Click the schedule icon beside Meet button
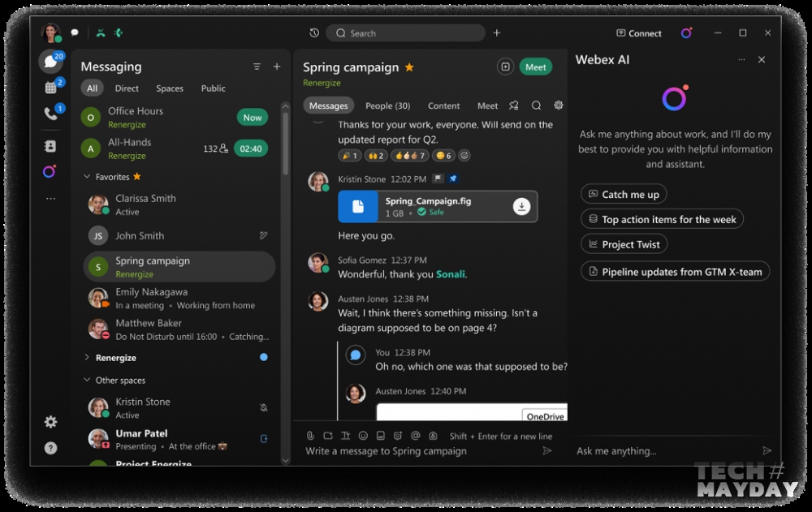The height and width of the screenshot is (512, 812). click(x=505, y=67)
